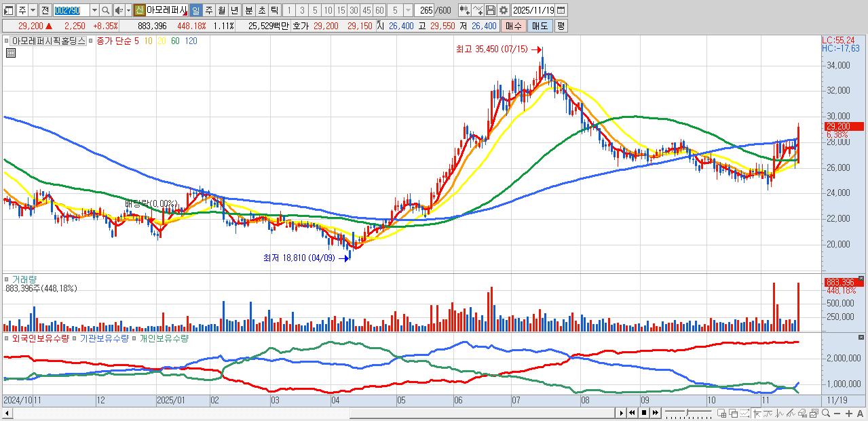Click the 거래량 volume panel label
868x421 pixels.
coord(24,279)
